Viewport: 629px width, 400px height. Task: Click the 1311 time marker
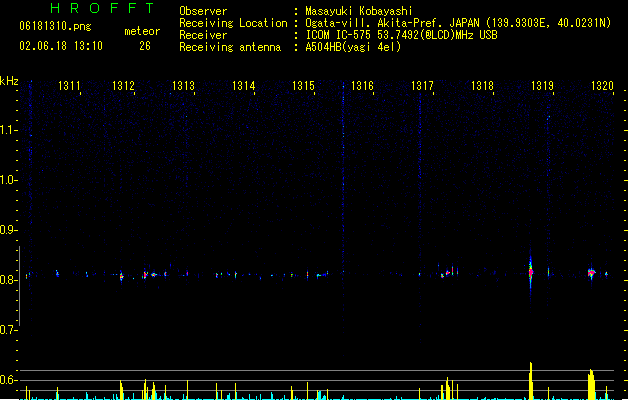click(69, 86)
